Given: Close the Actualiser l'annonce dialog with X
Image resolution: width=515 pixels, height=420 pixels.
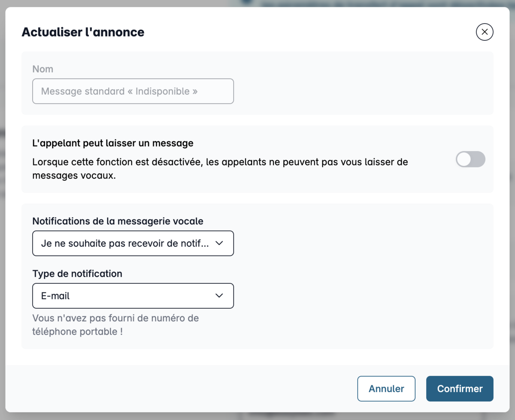Looking at the screenshot, I should [485, 32].
